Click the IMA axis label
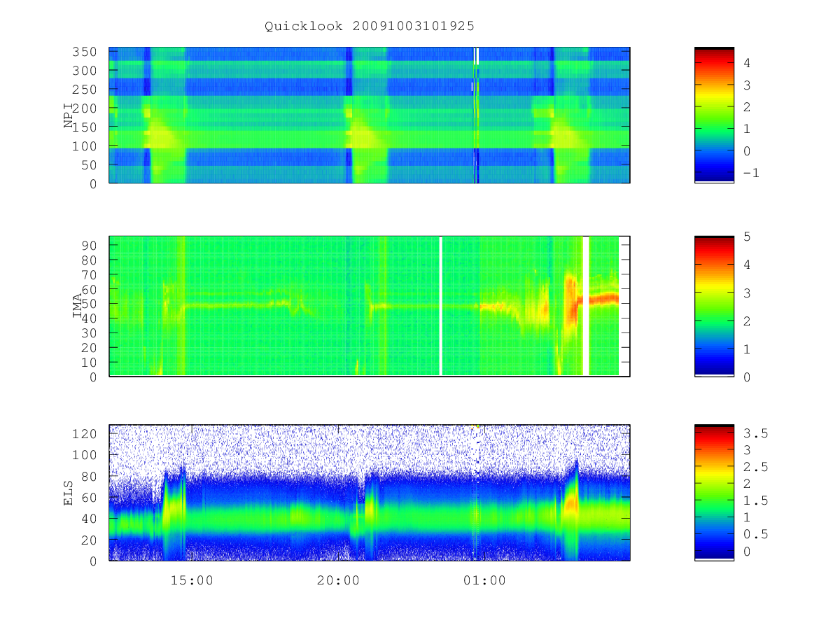Screen dimensions: 840x630 tap(78, 307)
